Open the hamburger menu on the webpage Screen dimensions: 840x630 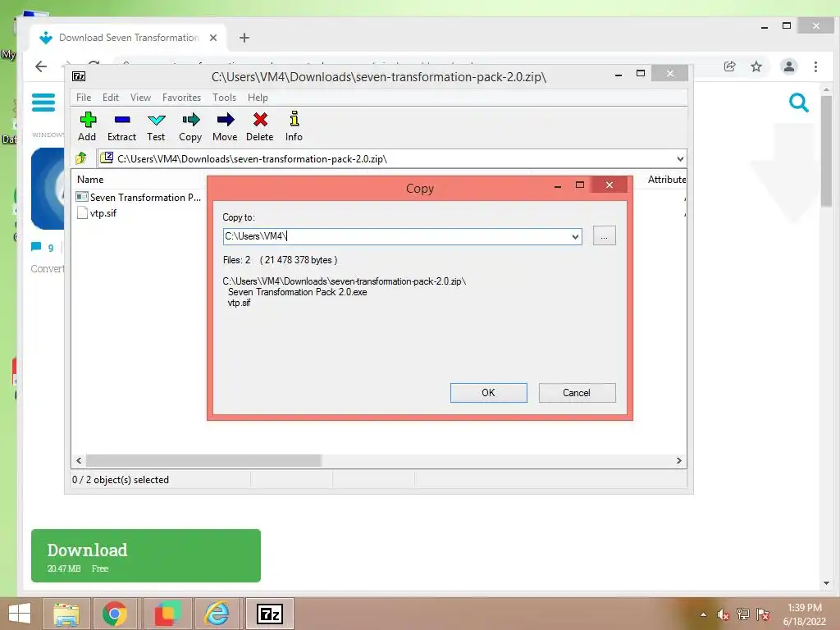pyautogui.click(x=43, y=102)
